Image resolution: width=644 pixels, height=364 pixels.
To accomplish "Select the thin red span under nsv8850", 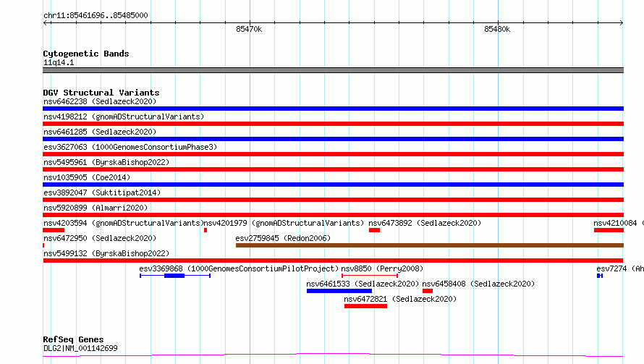I will (370, 276).
